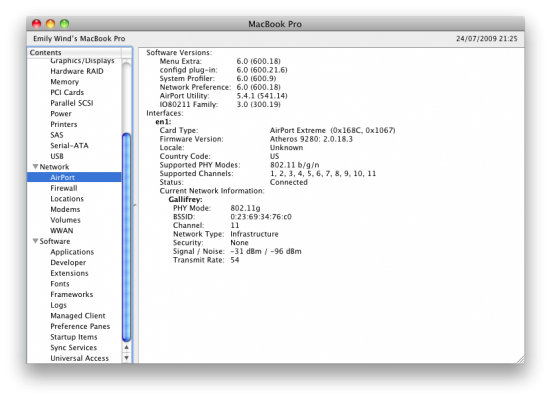Minimize window with the yellow button
This screenshot has height=400, width=551.
[x=51, y=24]
